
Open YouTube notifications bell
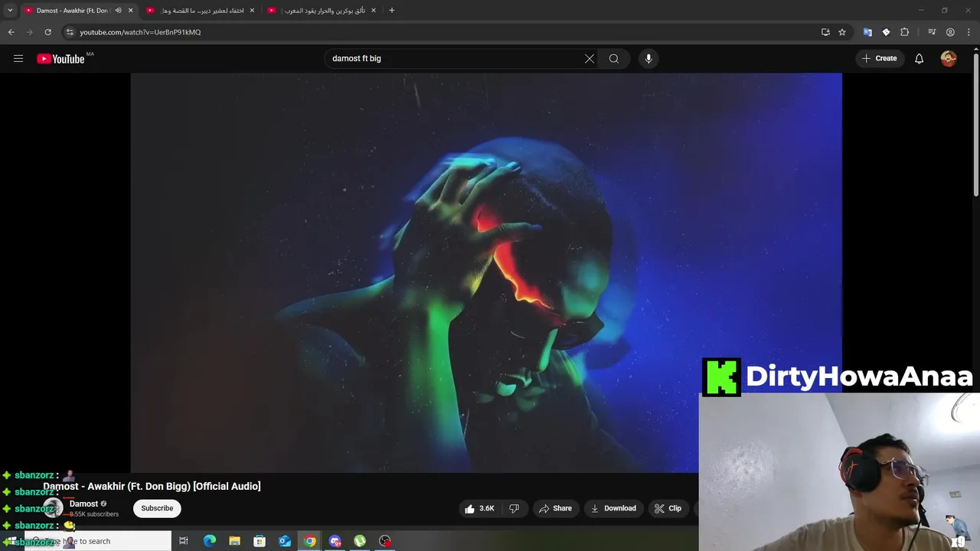point(919,58)
